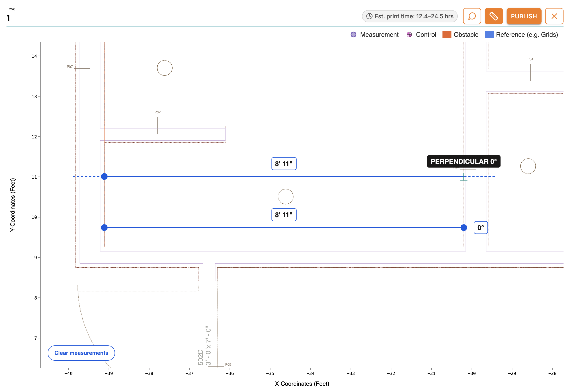Click the estimated print time badge
The height and width of the screenshot is (392, 568).
410,16
